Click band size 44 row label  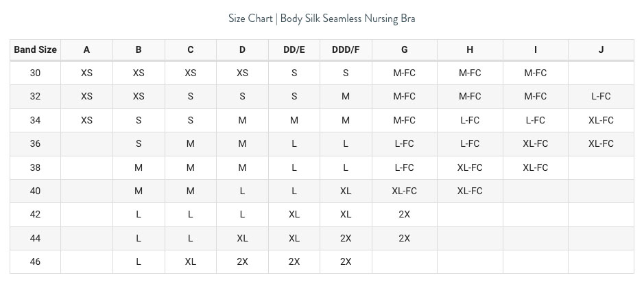[x=35, y=238]
